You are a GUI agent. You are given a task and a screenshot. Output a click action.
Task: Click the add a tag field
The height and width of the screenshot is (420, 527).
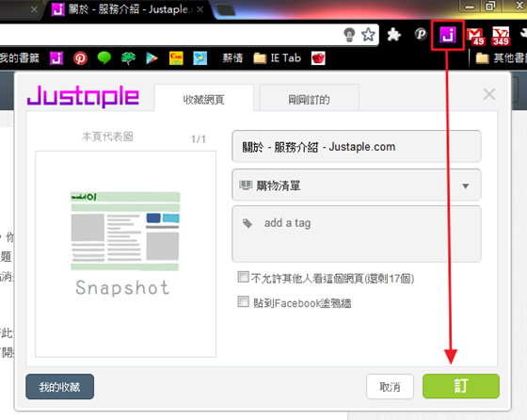(357, 234)
